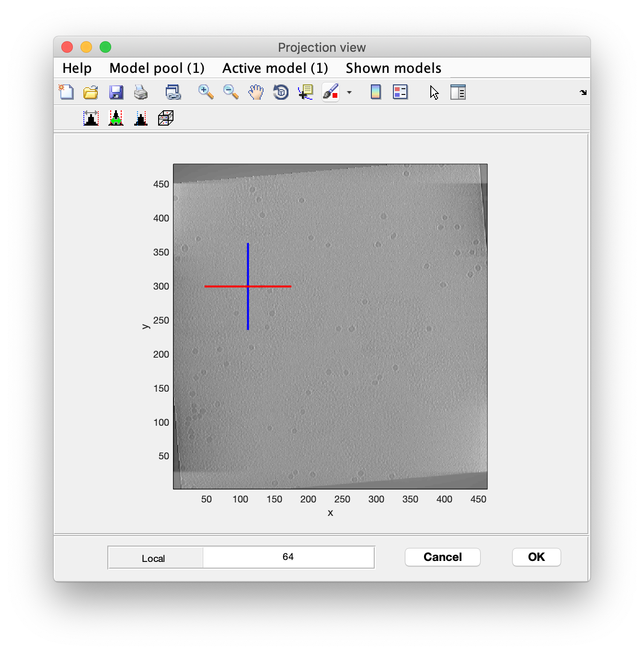Toggle the Pan hand tool
644x653 pixels.
point(256,92)
